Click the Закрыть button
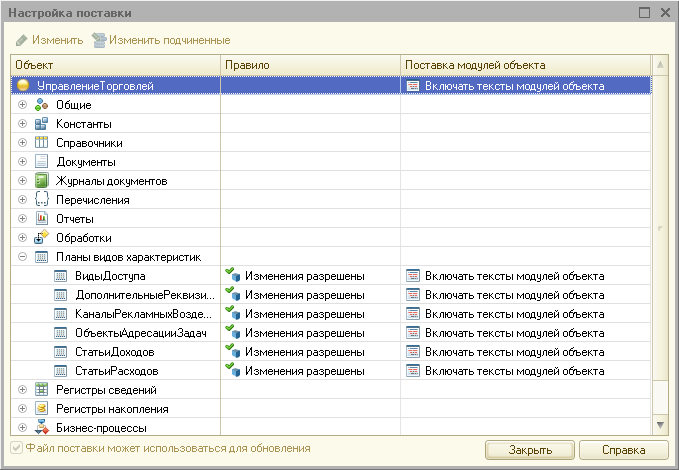This screenshot has width=679, height=470. pyautogui.click(x=530, y=450)
